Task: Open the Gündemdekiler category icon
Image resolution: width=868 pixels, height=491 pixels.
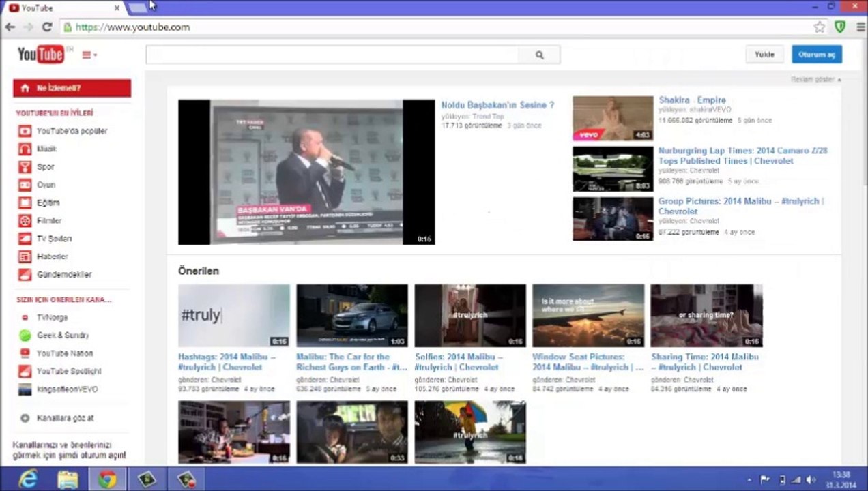Action: coord(25,274)
